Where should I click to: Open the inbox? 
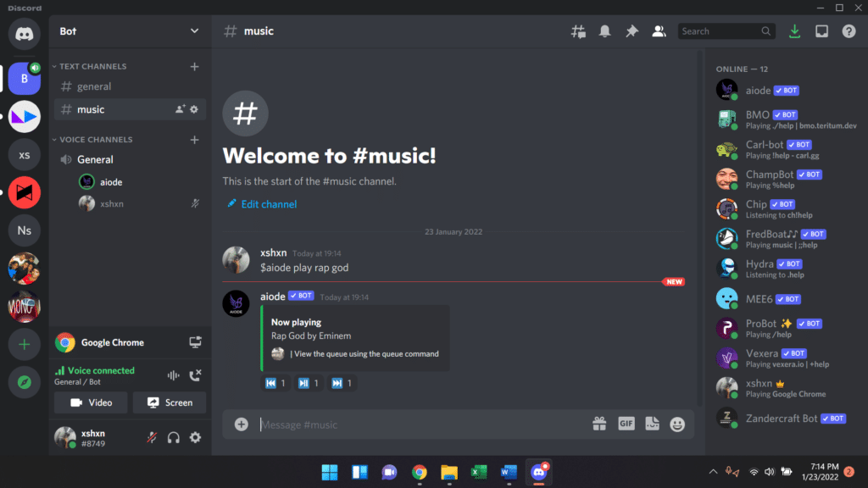[x=821, y=30]
